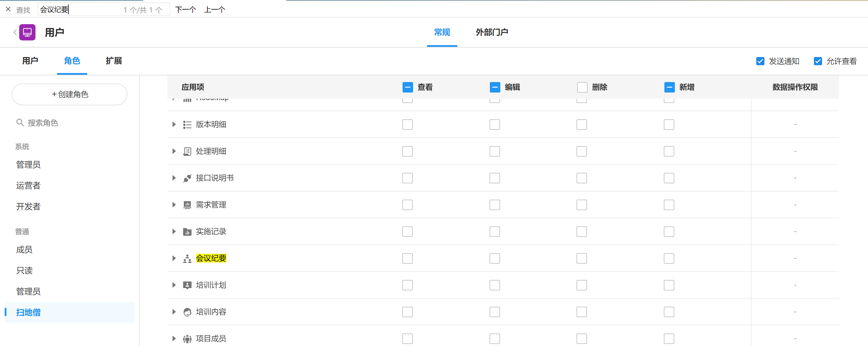Expand the 处理明细 row
This screenshot has width=868, height=346.
[x=174, y=151]
